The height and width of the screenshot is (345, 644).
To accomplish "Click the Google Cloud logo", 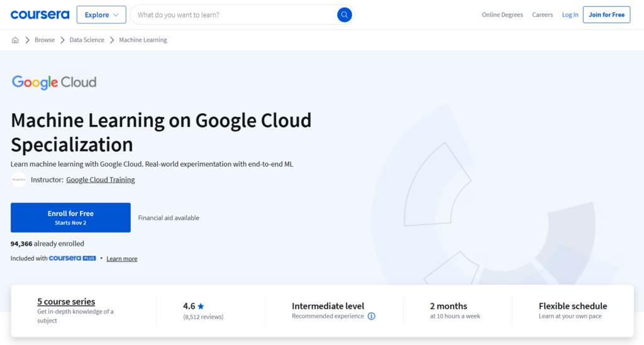I will tap(54, 82).
